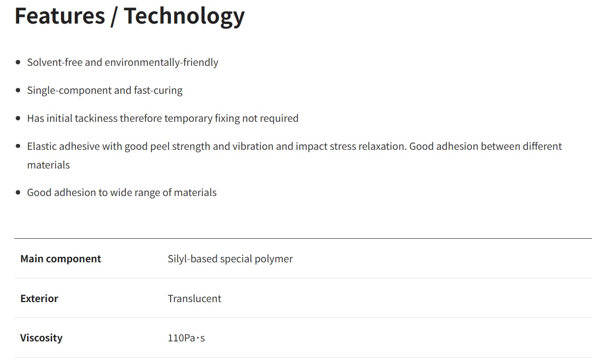Click the bullet dot before 'Solvent-free'
The width and height of the screenshot is (611, 364).
[x=18, y=62]
